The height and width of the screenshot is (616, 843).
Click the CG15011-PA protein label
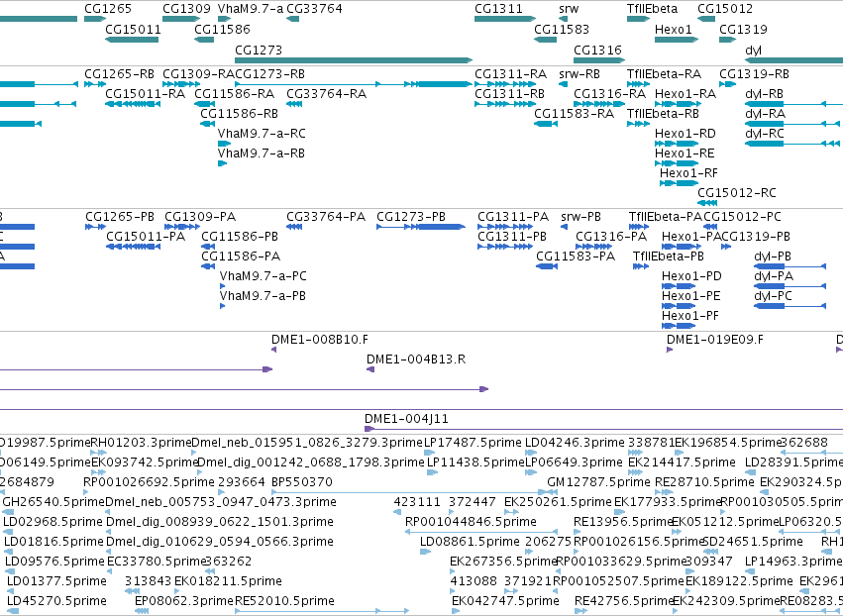pyautogui.click(x=146, y=237)
